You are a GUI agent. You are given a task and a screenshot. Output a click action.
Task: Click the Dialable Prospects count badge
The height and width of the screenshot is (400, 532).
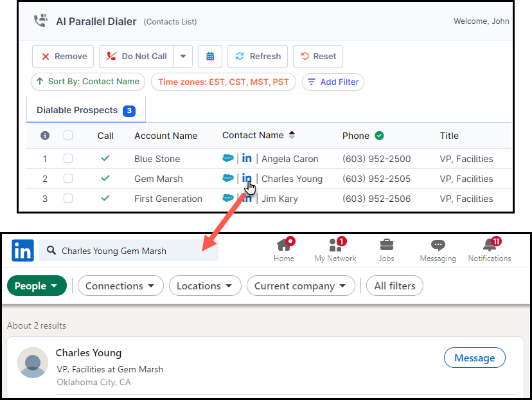click(129, 111)
